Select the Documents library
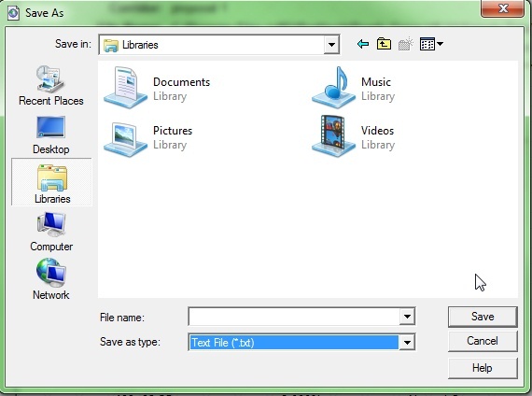This screenshot has width=532, height=396. pyautogui.click(x=157, y=88)
